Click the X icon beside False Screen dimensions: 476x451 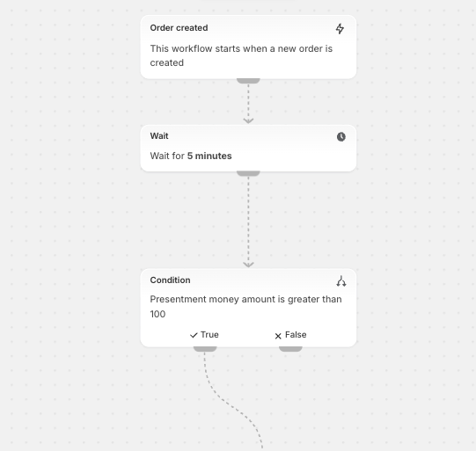click(278, 336)
